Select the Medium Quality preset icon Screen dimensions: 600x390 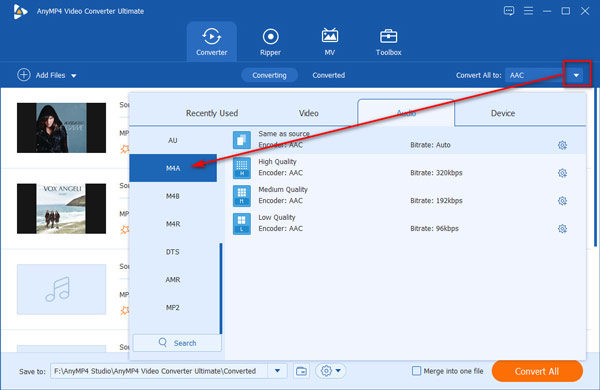click(x=242, y=196)
